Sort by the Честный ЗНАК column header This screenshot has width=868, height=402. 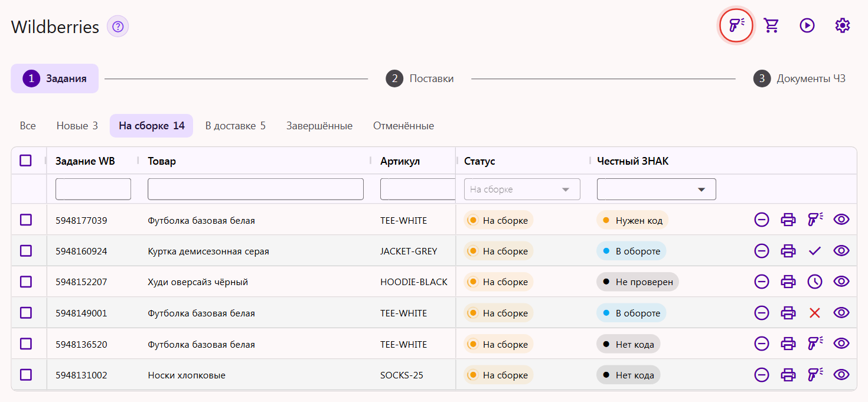(x=633, y=161)
